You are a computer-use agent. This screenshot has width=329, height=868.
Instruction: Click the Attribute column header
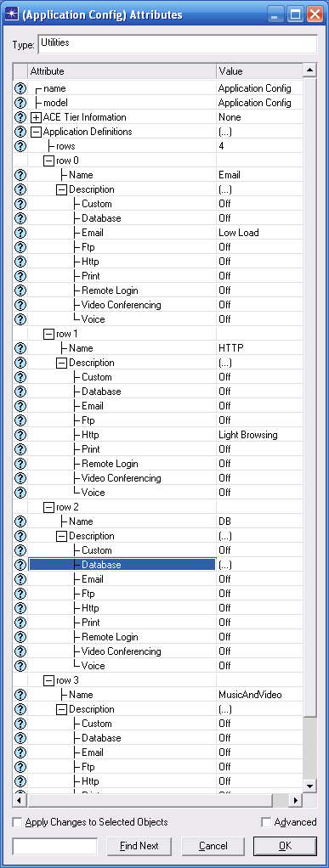tap(122, 71)
